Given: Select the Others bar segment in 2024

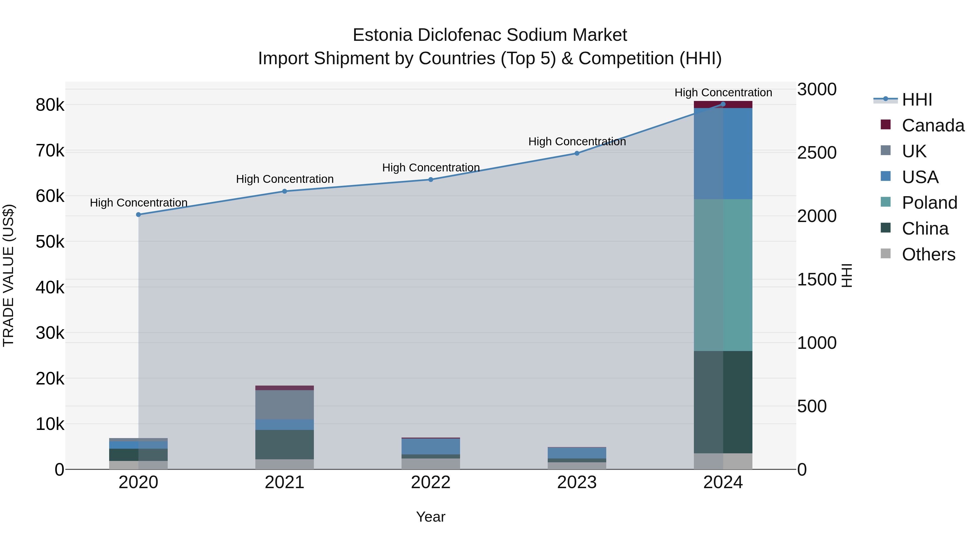Looking at the screenshot, I should (x=723, y=461).
